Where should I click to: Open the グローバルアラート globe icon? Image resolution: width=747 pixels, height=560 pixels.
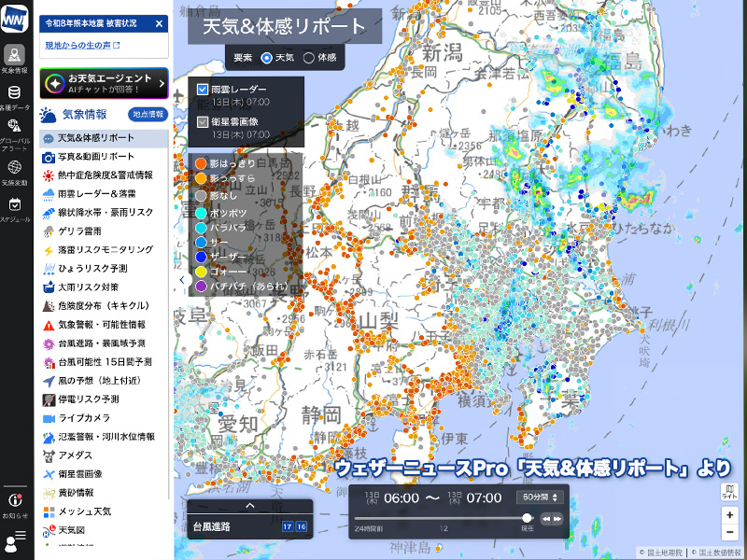(x=14, y=126)
